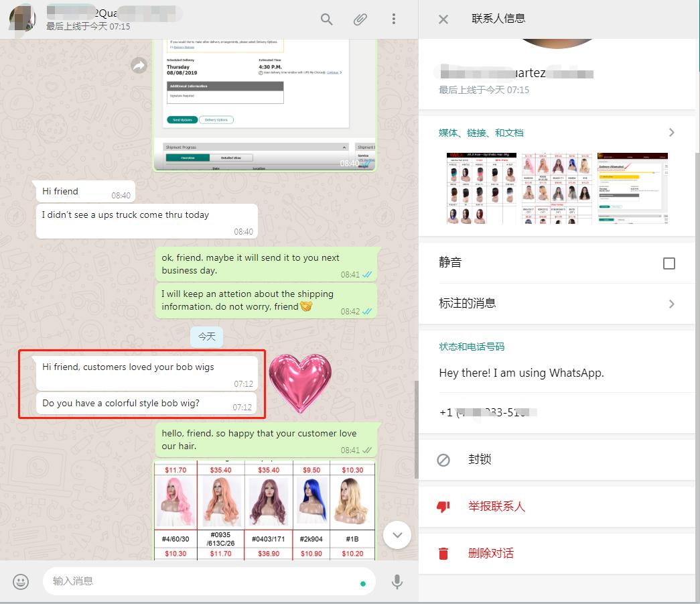
Task: Click the today date separator chip
Action: pos(207,337)
